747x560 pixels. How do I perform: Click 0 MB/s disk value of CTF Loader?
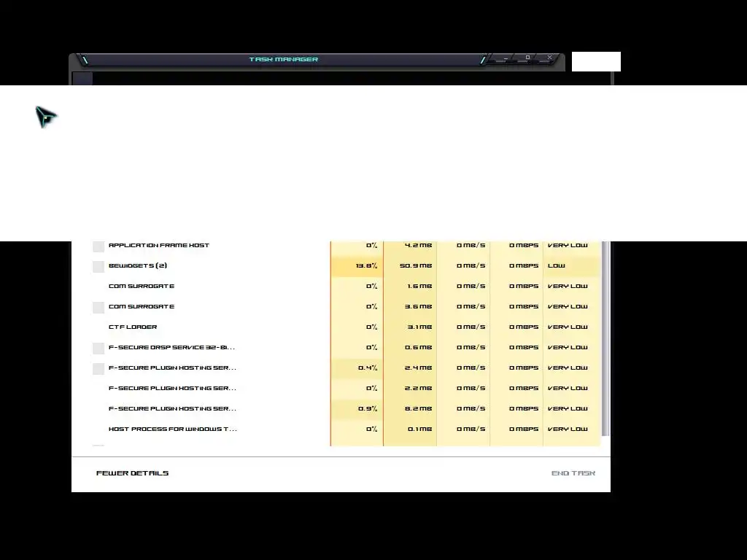471,327
